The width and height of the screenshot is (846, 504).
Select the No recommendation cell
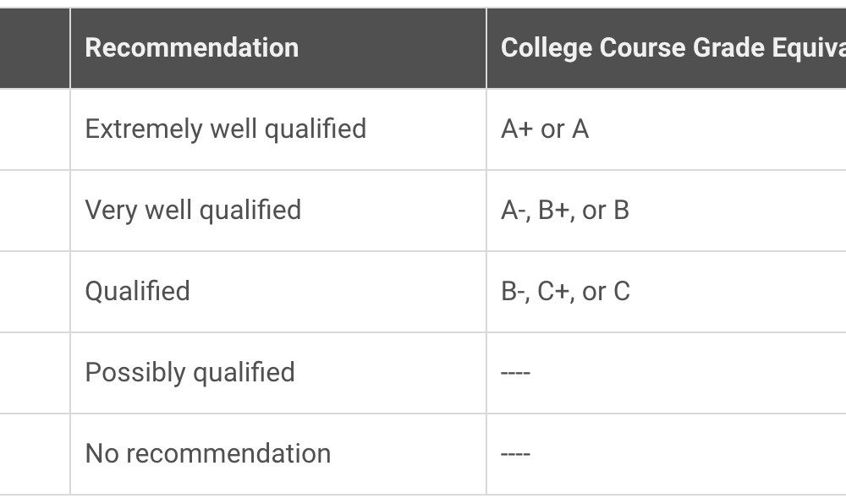(x=277, y=454)
